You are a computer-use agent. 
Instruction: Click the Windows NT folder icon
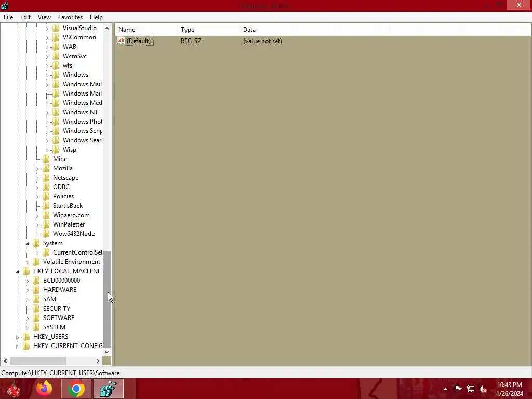click(56, 112)
